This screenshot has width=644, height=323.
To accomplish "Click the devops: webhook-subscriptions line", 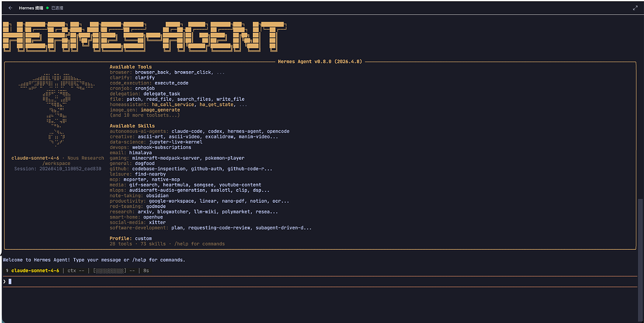I will pyautogui.click(x=150, y=147).
